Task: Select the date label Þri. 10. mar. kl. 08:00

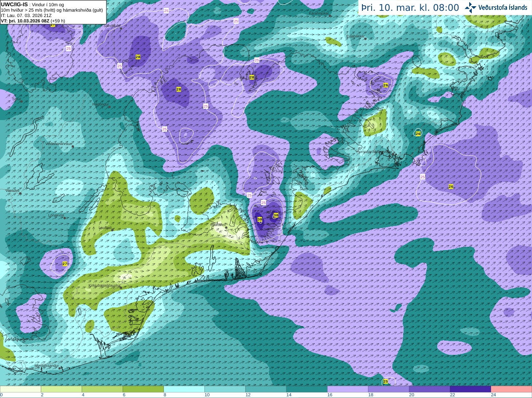Action: (410, 7)
